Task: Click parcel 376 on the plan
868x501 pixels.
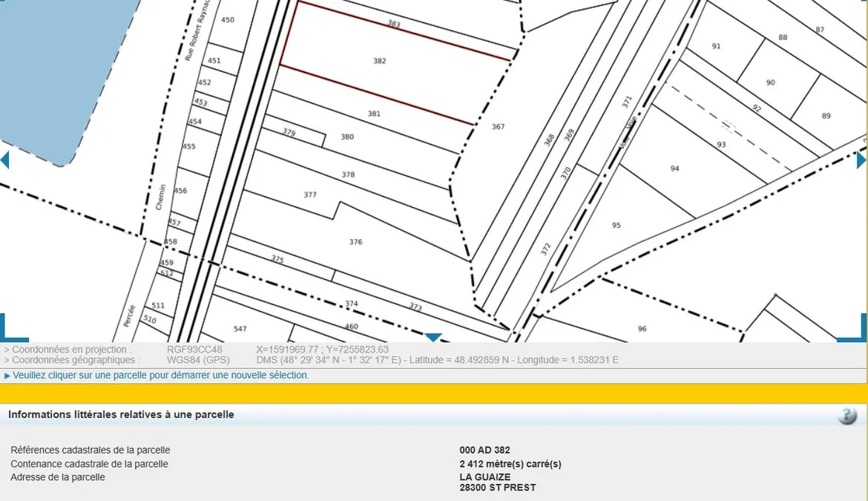Action: (x=355, y=242)
